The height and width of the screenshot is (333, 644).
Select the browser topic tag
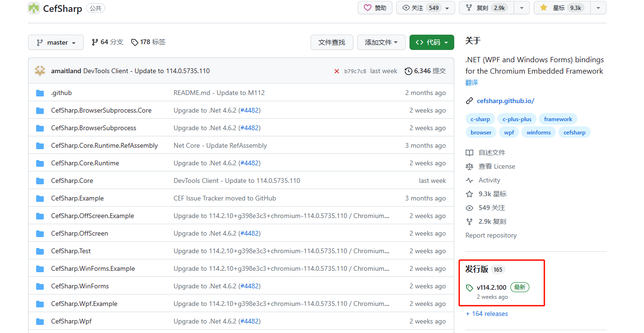[x=481, y=133]
